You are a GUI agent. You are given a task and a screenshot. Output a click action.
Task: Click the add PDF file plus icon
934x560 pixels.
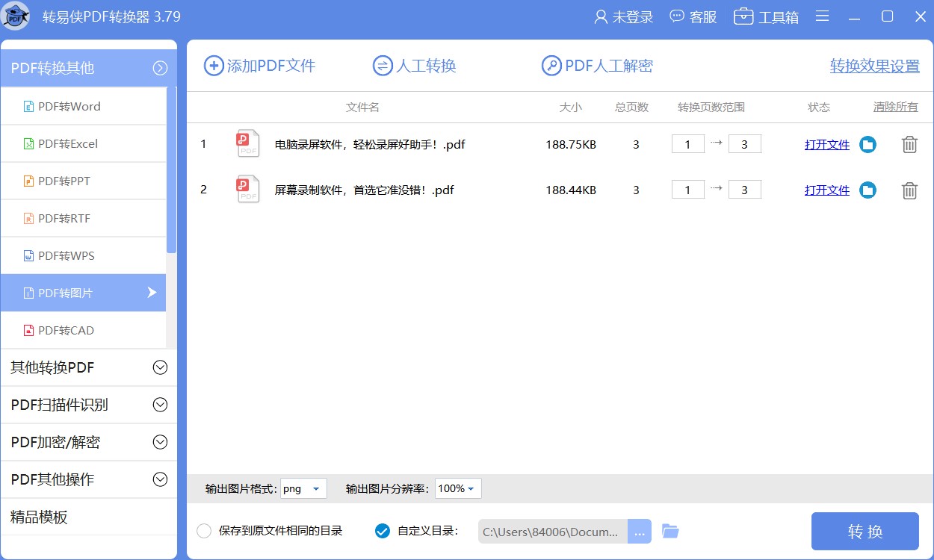(214, 66)
